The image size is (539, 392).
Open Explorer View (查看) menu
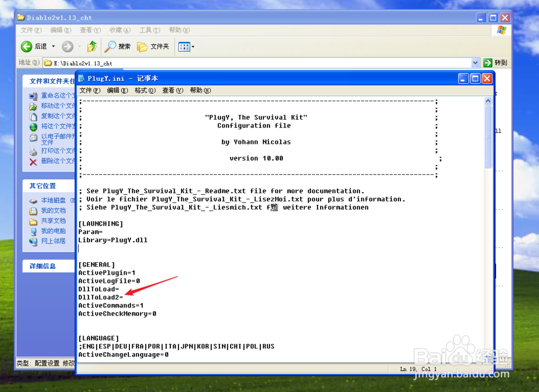[91, 30]
